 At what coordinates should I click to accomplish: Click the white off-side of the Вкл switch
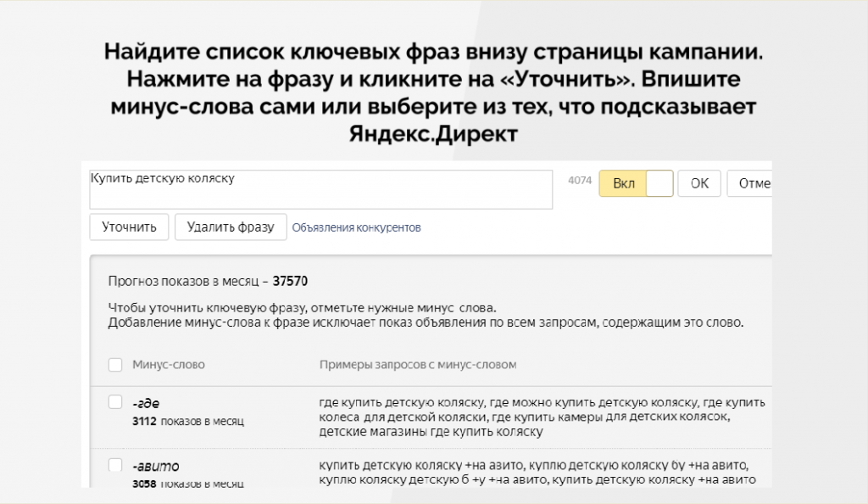tap(659, 183)
